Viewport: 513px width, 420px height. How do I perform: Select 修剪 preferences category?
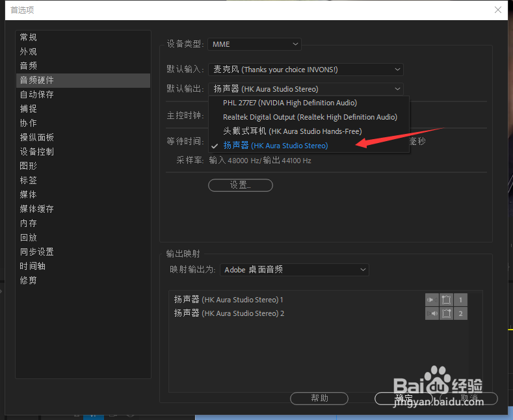coord(83,280)
